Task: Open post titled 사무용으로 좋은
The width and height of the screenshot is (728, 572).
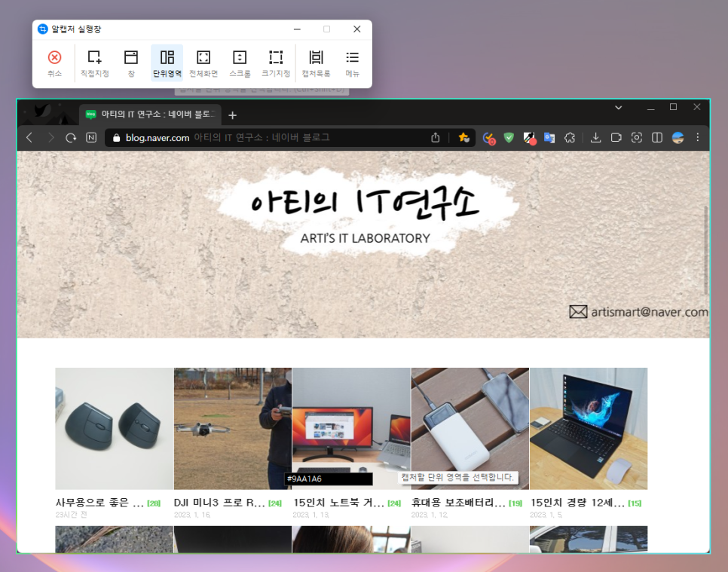Action: (x=99, y=503)
